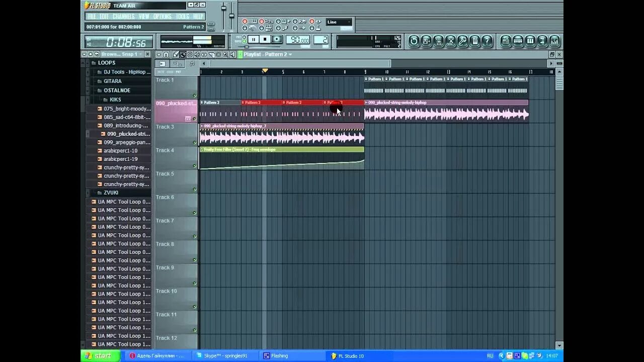
Task: Click the main pitch slider knob
Action: (231, 16)
